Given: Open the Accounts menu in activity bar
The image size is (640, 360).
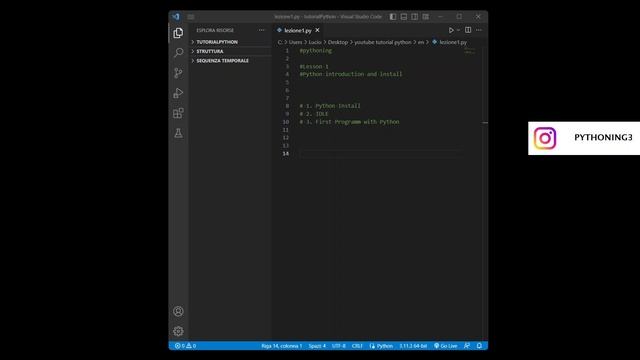Looking at the screenshot, I should click(178, 311).
